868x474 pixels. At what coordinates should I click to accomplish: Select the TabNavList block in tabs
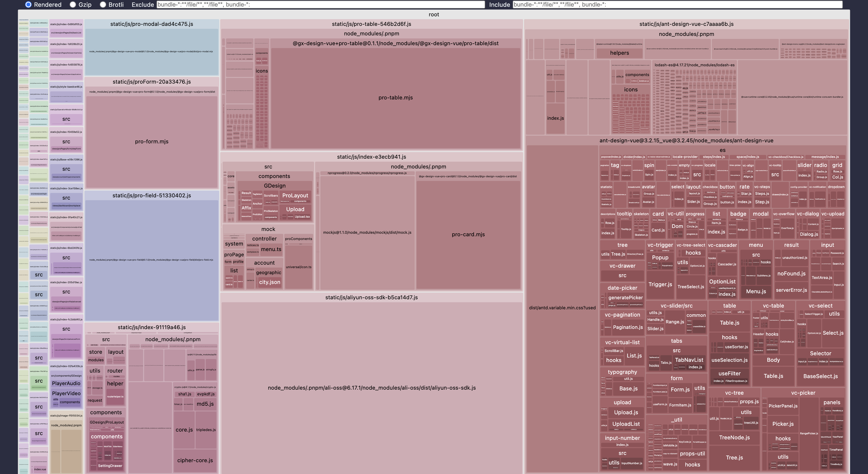[689, 360]
